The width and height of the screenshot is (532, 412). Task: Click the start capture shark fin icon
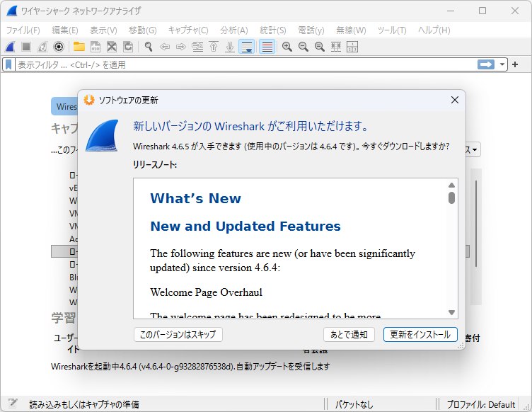(x=10, y=47)
